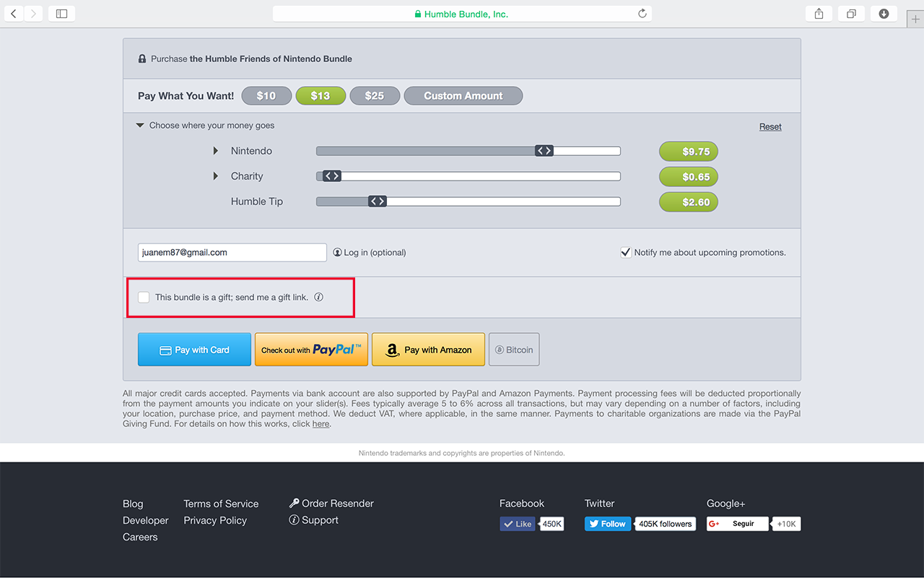Click the 405K followers count
This screenshot has width=924, height=578.
tap(665, 524)
